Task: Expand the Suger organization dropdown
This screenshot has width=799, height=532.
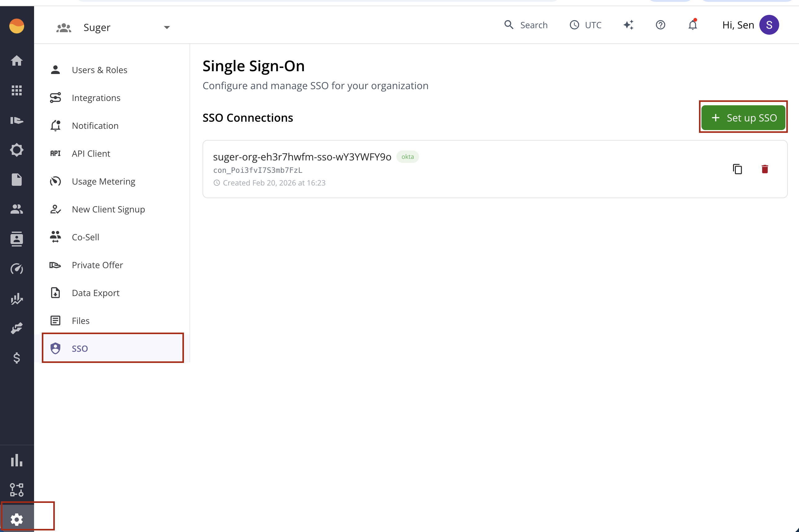Action: [x=167, y=28]
